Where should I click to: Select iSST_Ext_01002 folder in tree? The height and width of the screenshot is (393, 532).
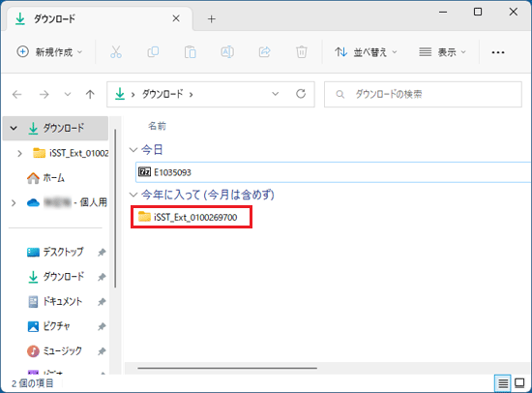point(71,153)
